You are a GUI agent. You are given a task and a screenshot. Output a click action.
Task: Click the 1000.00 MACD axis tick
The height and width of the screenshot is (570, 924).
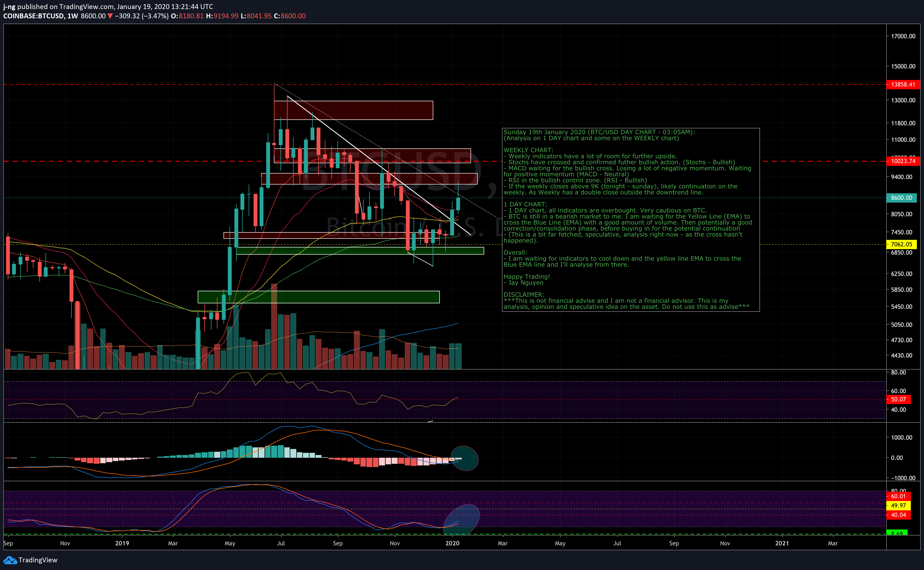901,438
